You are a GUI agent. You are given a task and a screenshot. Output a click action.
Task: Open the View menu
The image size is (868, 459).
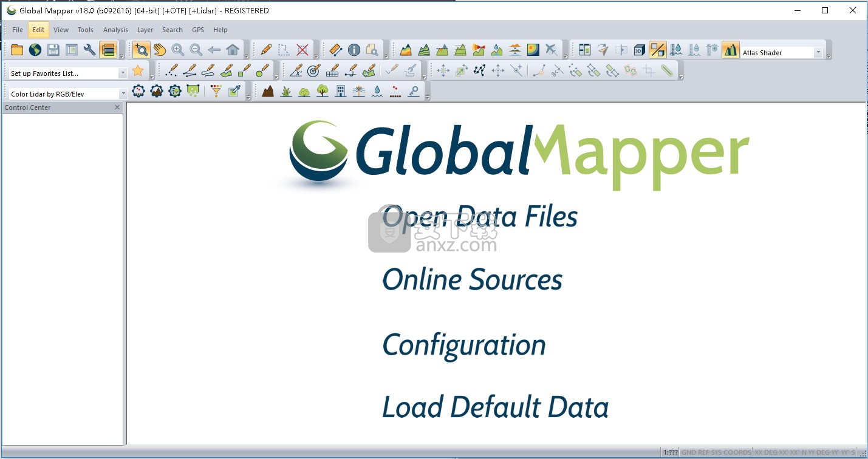[61, 30]
